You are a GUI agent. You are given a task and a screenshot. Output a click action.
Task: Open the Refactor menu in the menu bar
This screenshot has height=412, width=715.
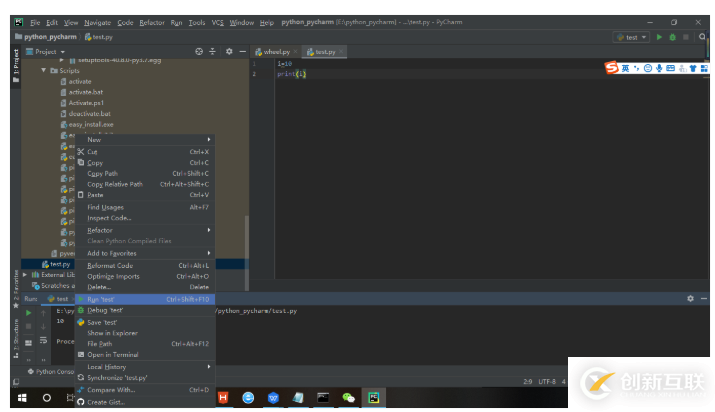coord(152,22)
